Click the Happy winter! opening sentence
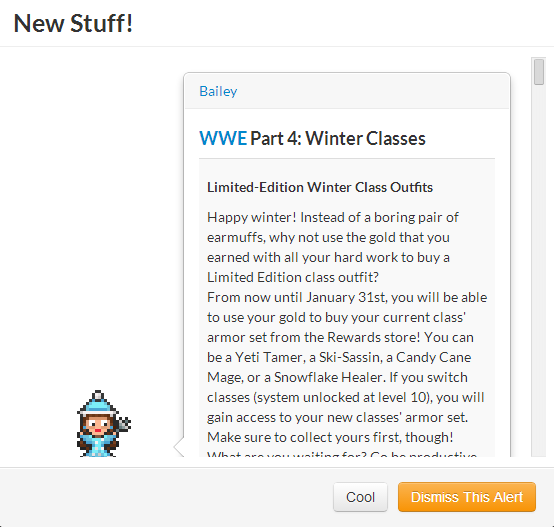The width and height of the screenshot is (554, 528). 252,217
